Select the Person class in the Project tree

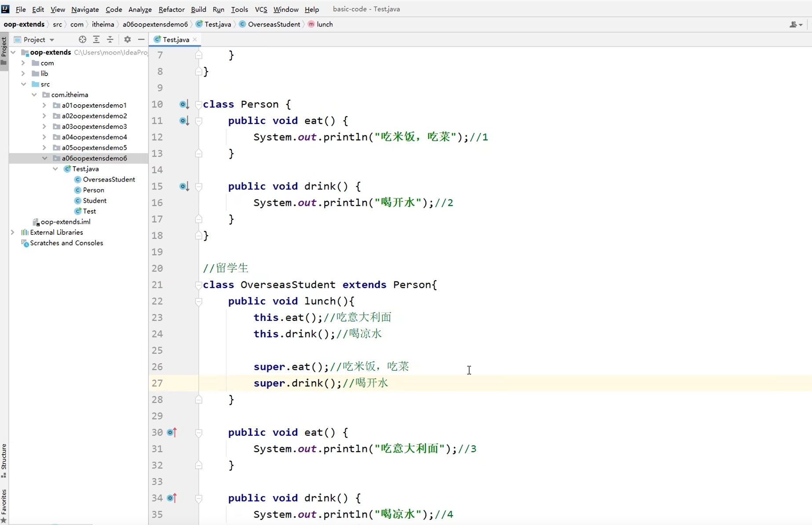(x=94, y=190)
